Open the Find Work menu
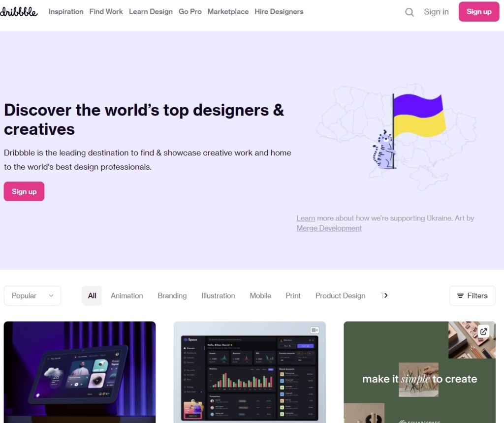The height and width of the screenshot is (423, 504). coord(106,12)
